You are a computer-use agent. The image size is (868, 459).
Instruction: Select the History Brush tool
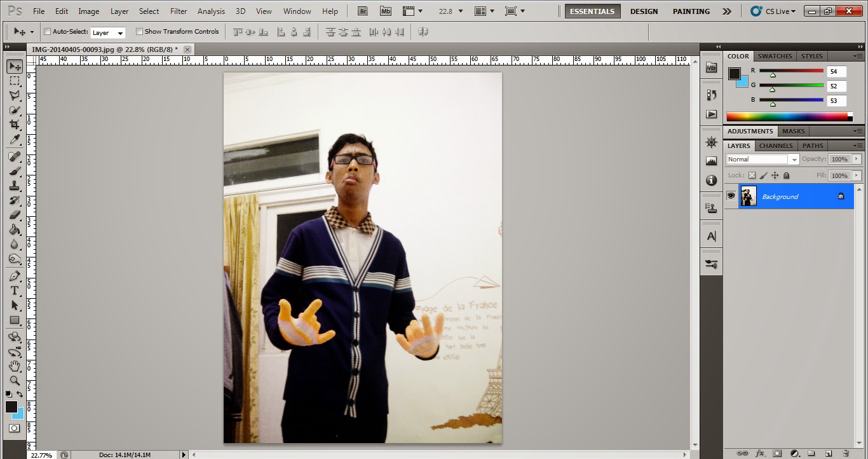[15, 200]
